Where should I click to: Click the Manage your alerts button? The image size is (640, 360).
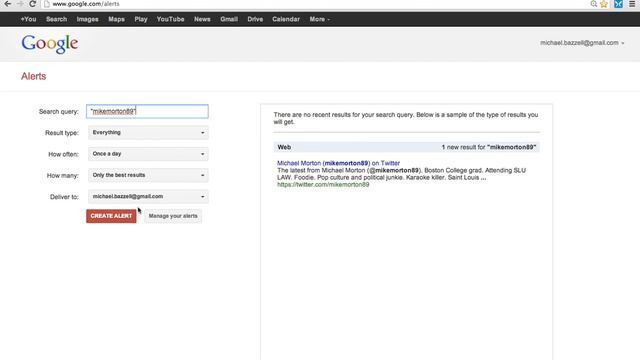[x=173, y=216]
